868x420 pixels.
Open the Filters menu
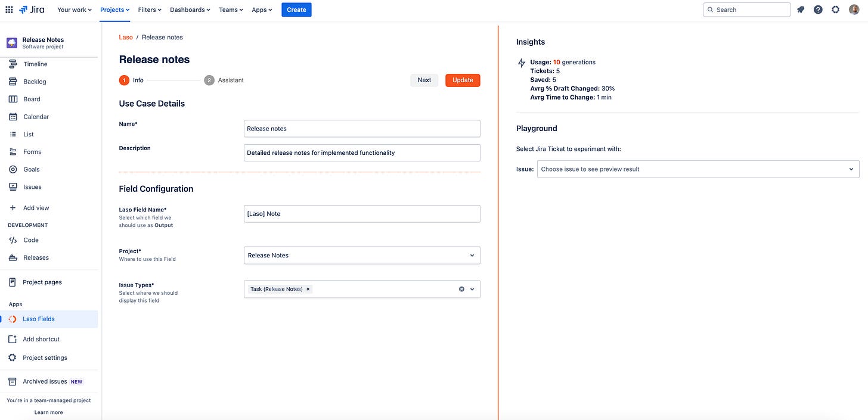(150, 10)
